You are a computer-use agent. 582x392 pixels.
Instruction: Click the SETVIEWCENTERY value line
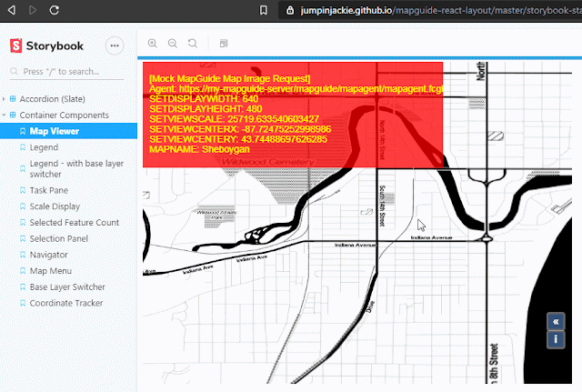238,139
